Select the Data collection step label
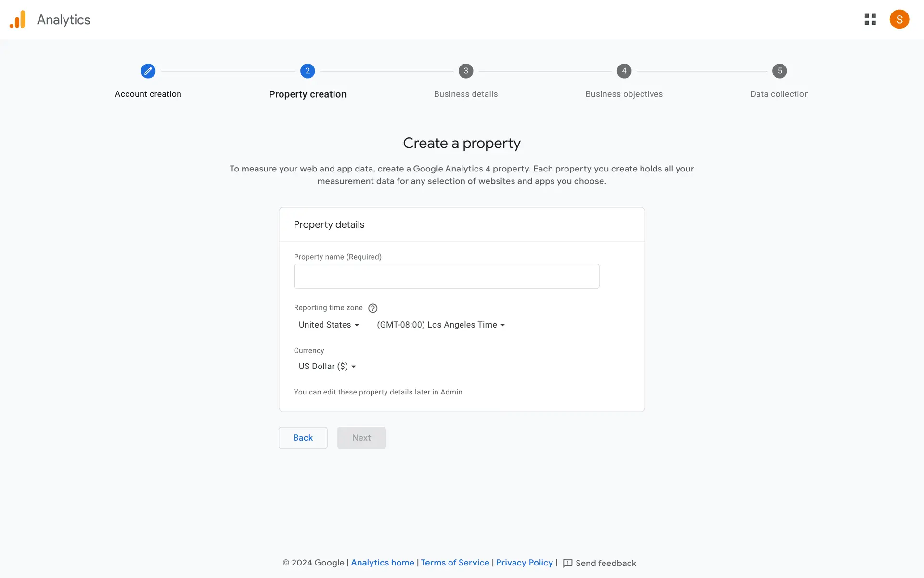This screenshot has width=924, height=578. [x=779, y=94]
